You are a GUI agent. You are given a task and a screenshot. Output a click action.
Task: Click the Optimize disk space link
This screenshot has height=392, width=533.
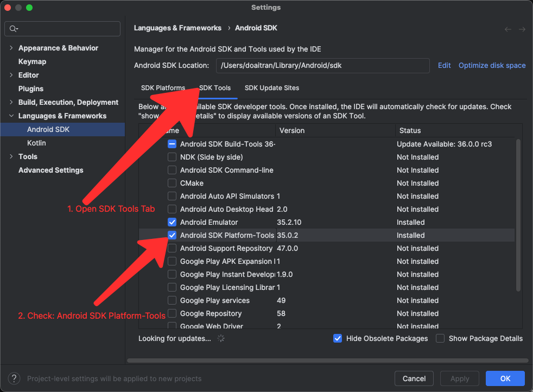(x=492, y=65)
